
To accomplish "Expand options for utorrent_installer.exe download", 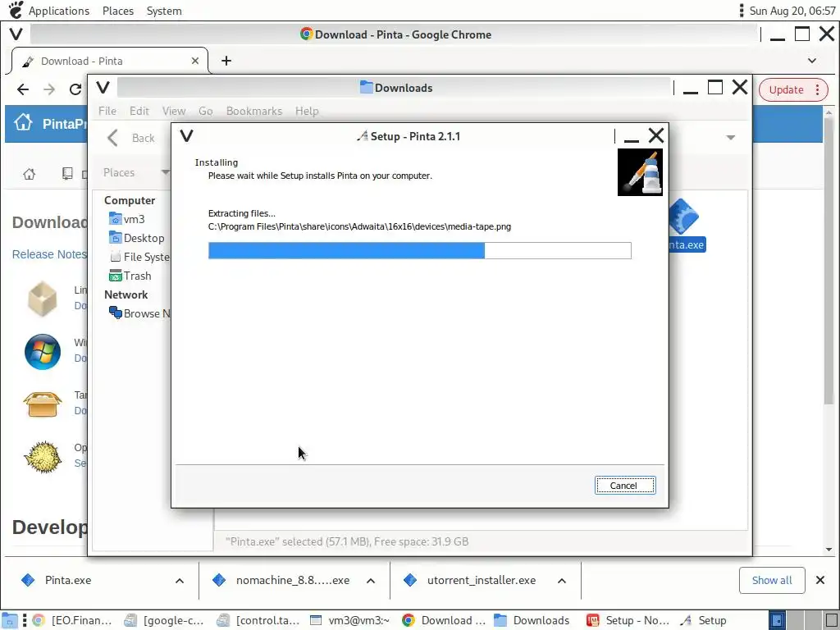I will point(561,581).
